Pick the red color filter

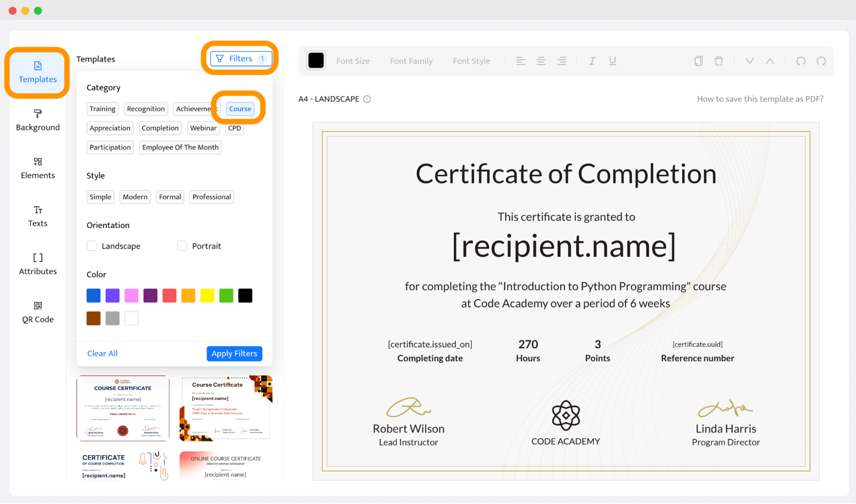pyautogui.click(x=170, y=296)
